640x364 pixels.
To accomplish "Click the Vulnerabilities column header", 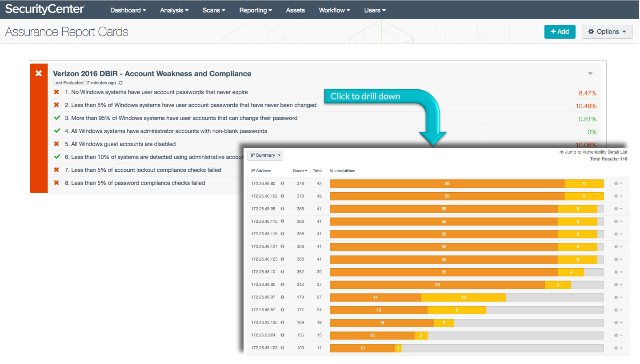I will (342, 171).
